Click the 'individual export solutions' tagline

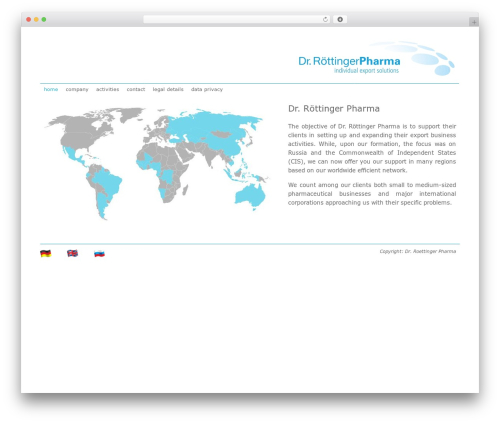(366, 71)
